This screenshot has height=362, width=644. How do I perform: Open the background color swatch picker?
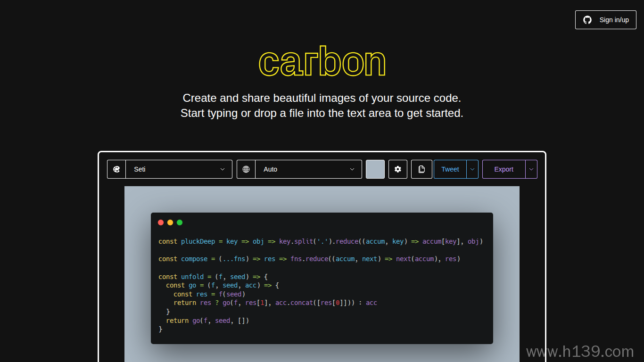click(x=375, y=169)
